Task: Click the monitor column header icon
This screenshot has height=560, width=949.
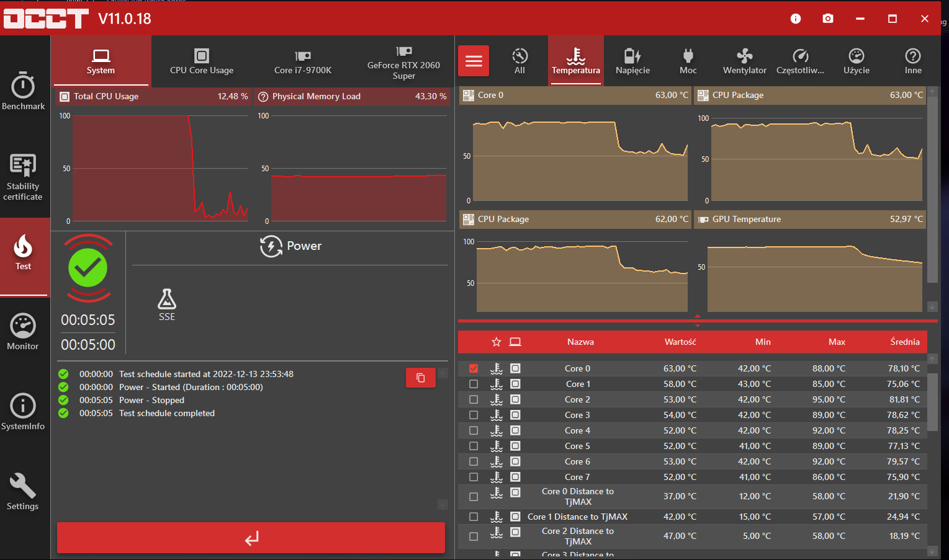Action: 515,342
